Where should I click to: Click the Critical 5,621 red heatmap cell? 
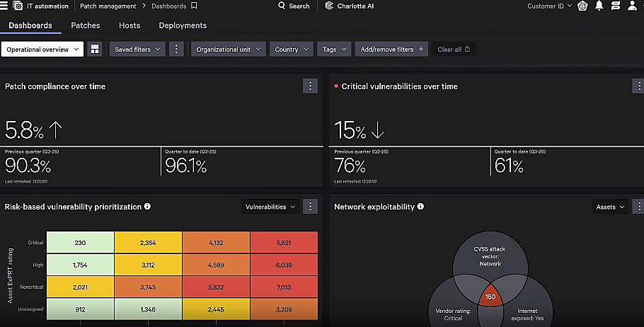[x=284, y=243]
